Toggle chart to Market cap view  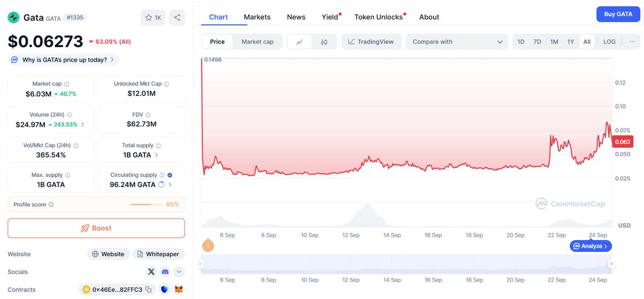(x=257, y=42)
